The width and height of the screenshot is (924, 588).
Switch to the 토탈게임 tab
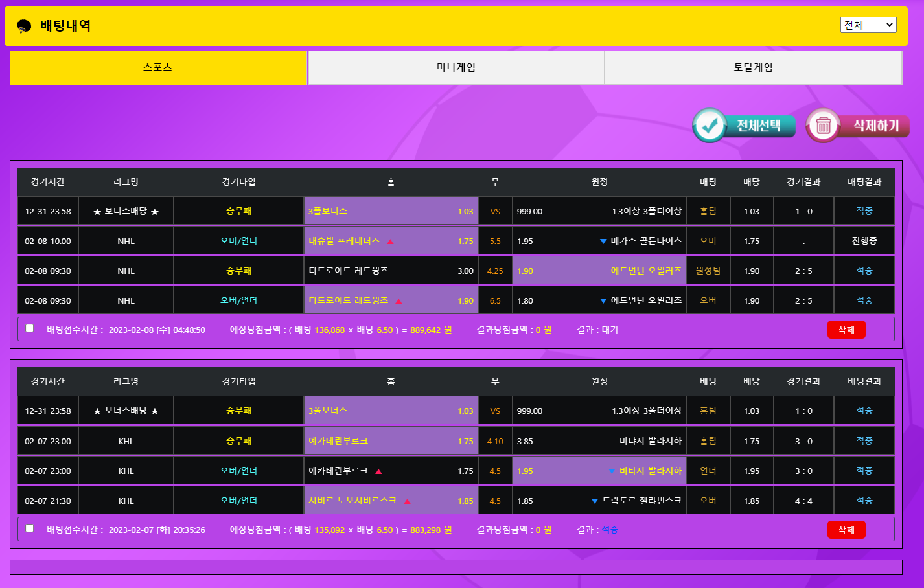pos(753,68)
